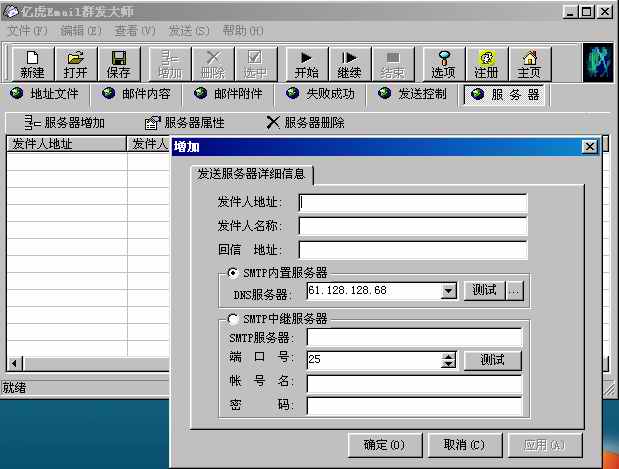Screen dimensions: 619x469
Task: Click the 确定(O) button
Action: pos(385,445)
